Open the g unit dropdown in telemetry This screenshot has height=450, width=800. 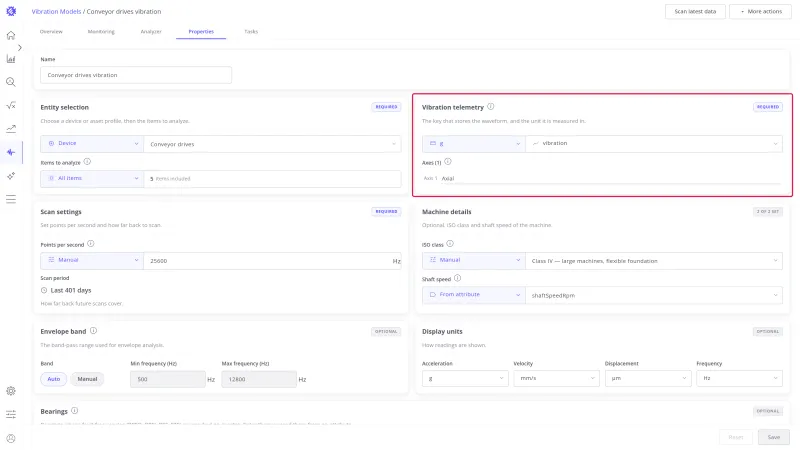point(473,143)
